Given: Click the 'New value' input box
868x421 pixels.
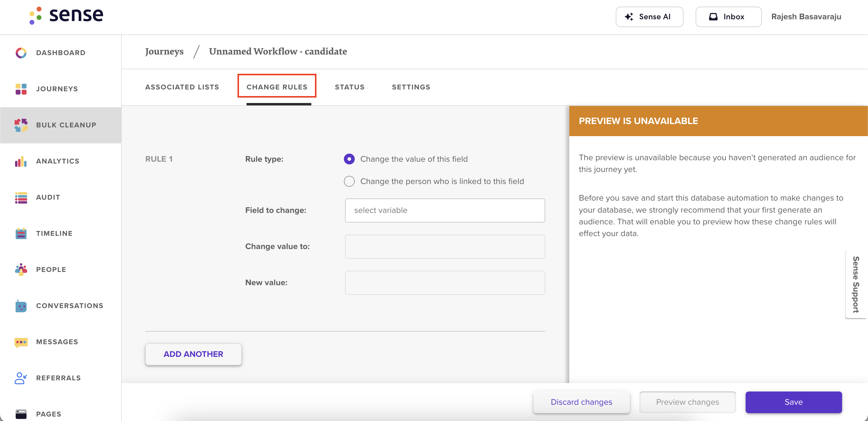Looking at the screenshot, I should coord(445,282).
